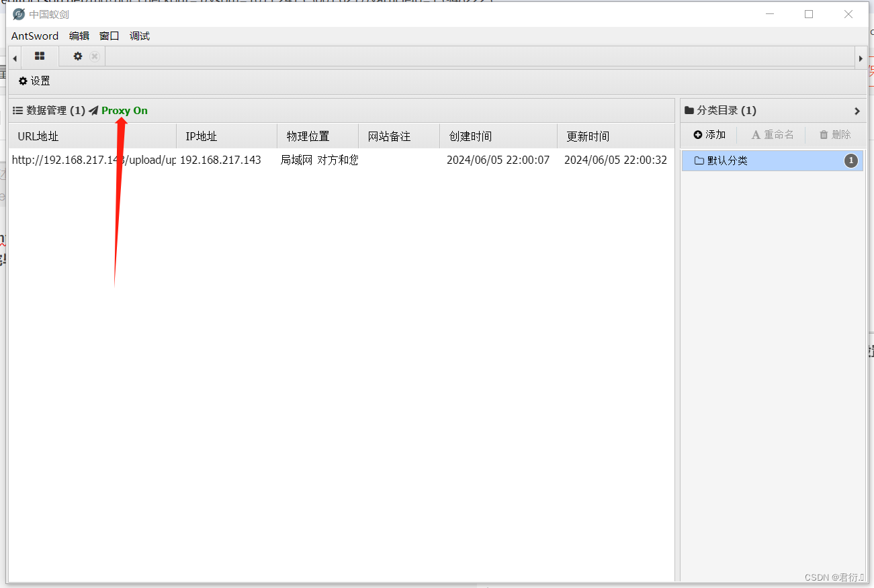This screenshot has height=588, width=874.
Task: Click the 物理位置 column header
Action: coord(318,136)
